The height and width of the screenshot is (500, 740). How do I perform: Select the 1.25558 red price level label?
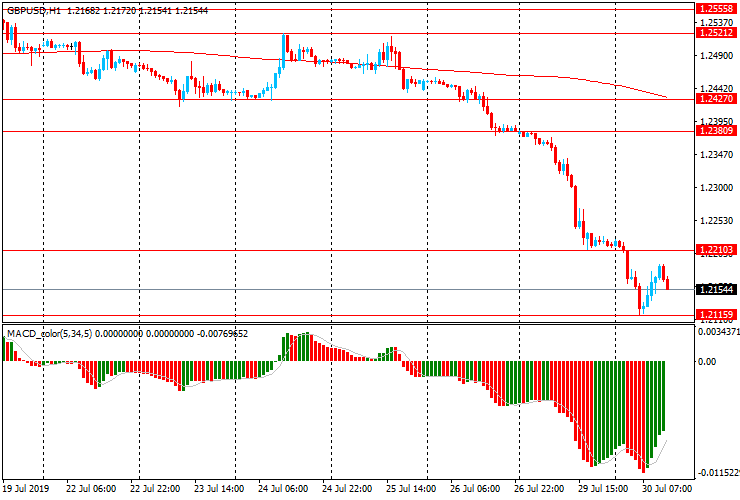(716, 9)
